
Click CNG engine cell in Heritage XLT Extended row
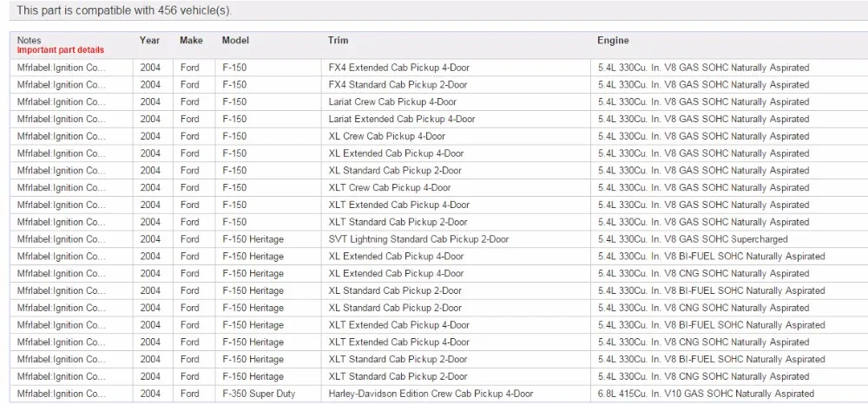point(704,342)
